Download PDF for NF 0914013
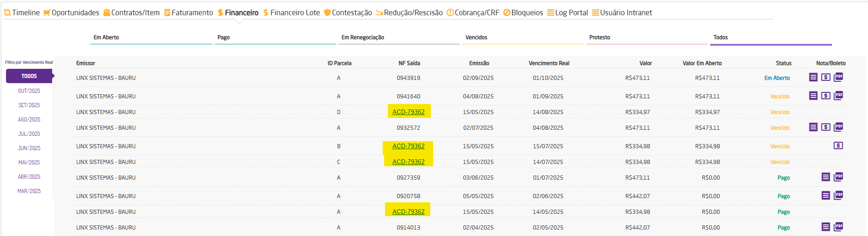The height and width of the screenshot is (236, 868). tap(838, 226)
